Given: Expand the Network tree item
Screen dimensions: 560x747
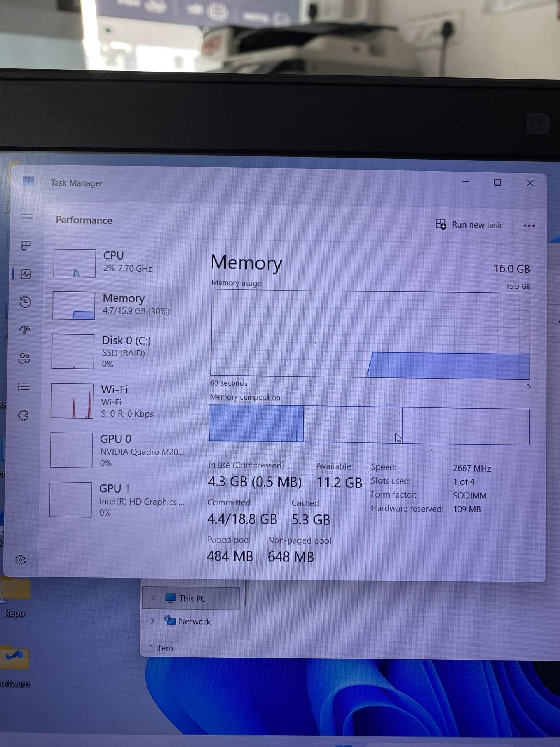Looking at the screenshot, I should click(x=153, y=621).
